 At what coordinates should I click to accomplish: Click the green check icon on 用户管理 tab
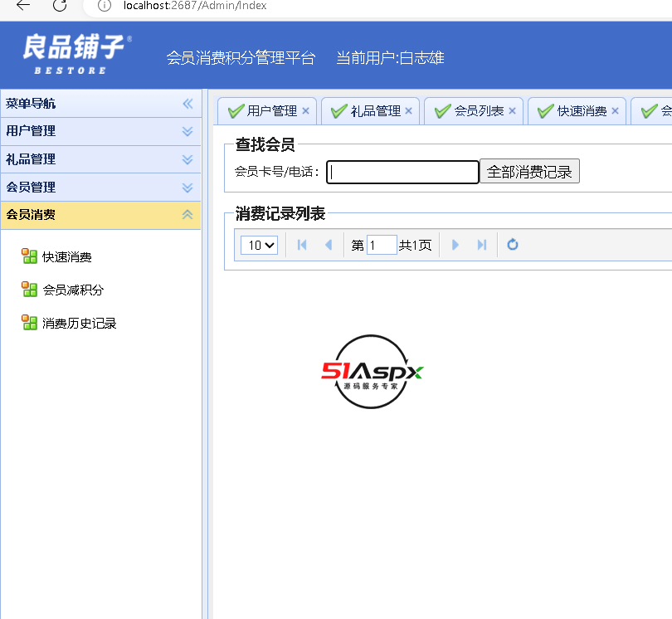236,111
